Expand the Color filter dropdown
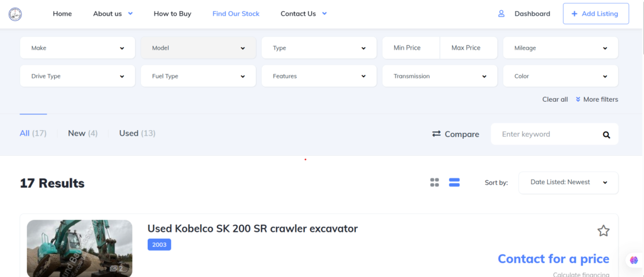The height and width of the screenshot is (277, 644). point(560,77)
